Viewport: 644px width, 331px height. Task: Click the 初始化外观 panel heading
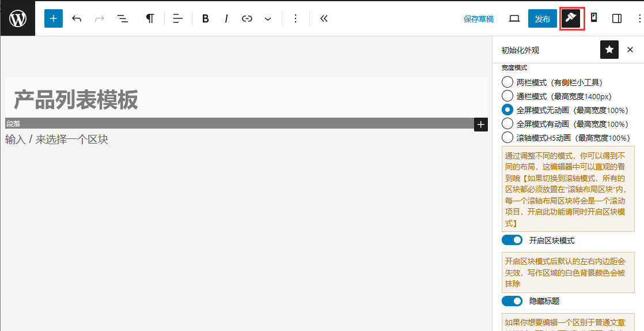tap(520, 50)
